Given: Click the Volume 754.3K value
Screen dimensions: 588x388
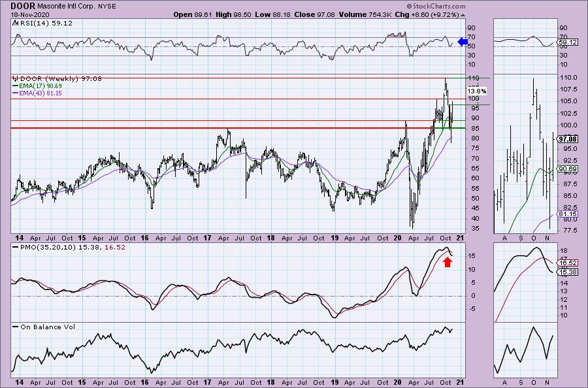Looking at the screenshot, I should point(366,14).
